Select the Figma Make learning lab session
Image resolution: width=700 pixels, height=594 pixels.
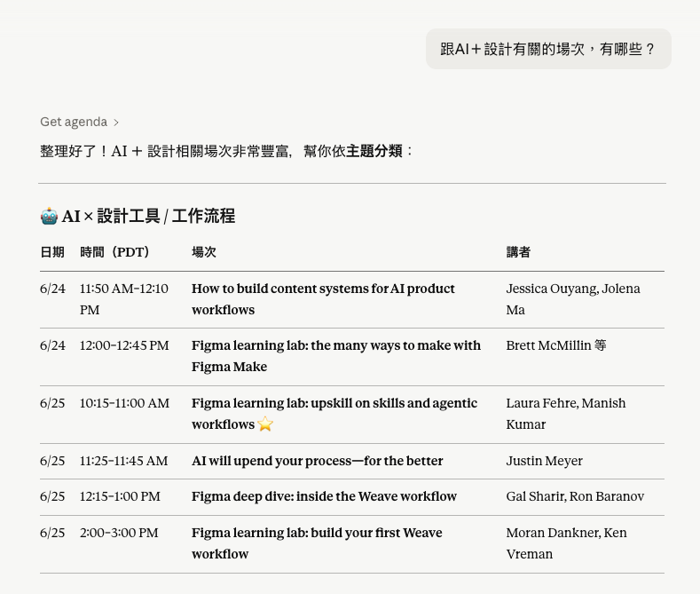336,356
